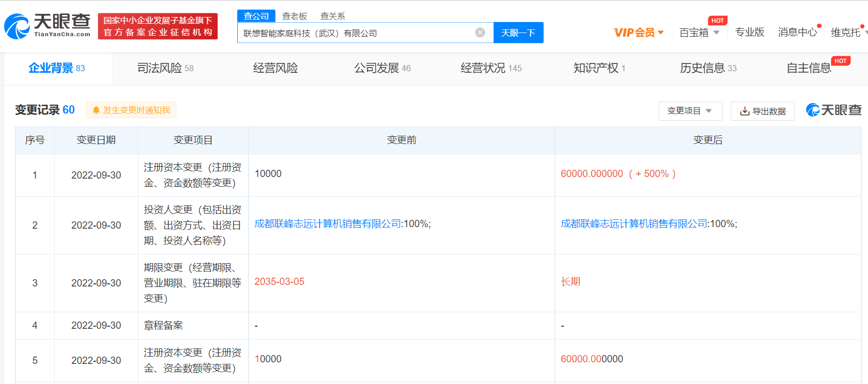Image resolution: width=868 pixels, height=384 pixels.
Task: Click the 天眼一下 search button
Action: pos(518,33)
